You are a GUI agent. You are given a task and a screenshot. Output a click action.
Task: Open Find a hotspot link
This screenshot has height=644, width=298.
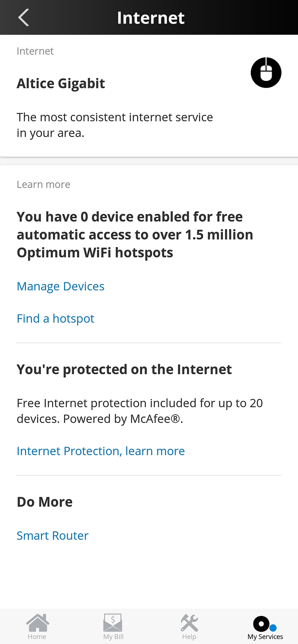point(55,318)
